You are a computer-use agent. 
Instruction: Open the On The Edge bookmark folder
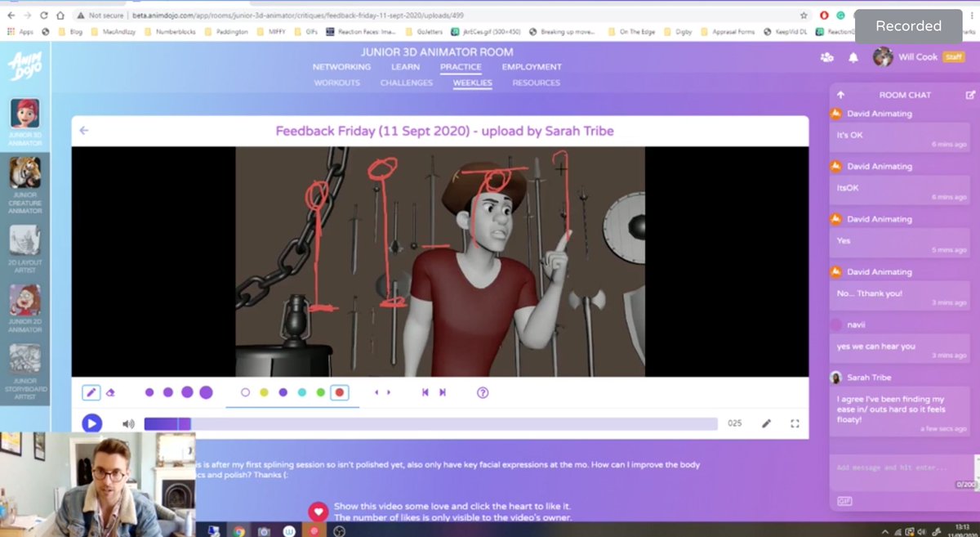[x=632, y=32]
